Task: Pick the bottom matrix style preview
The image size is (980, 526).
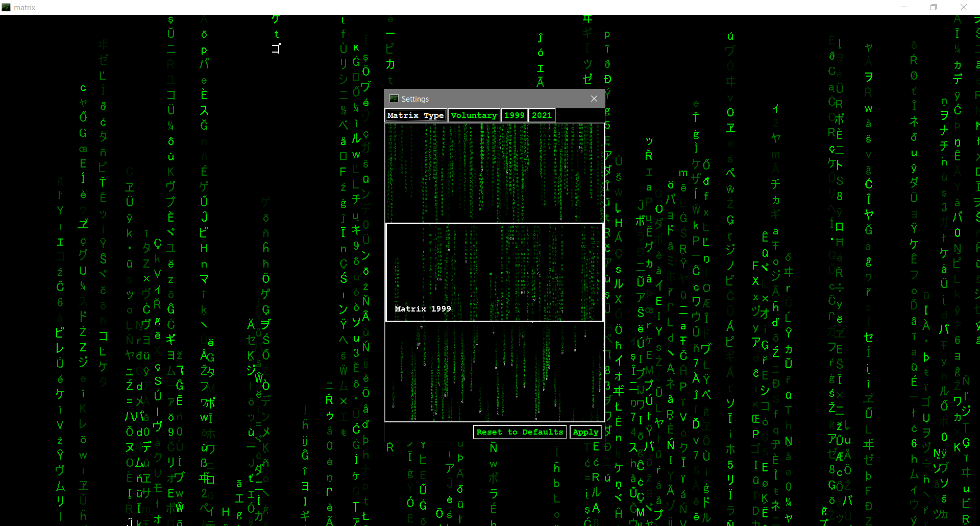Action: point(495,372)
